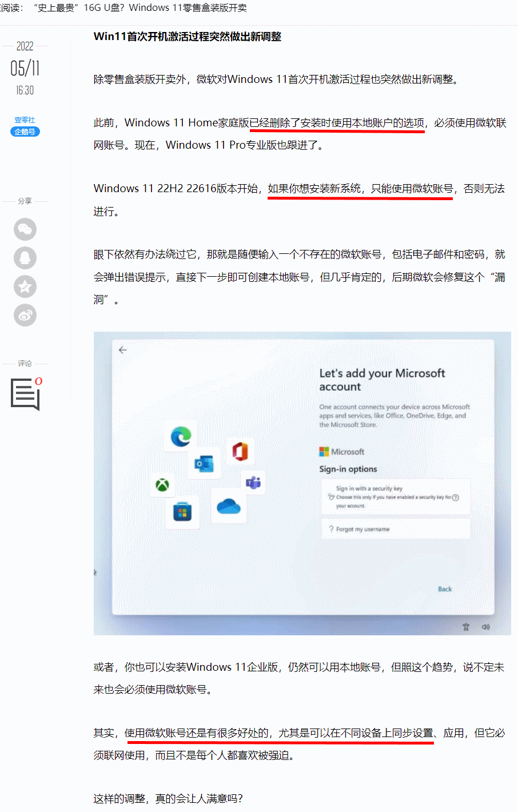The height and width of the screenshot is (812, 518).
Task: Click the Outlook icon in the image
Action: tap(204, 463)
